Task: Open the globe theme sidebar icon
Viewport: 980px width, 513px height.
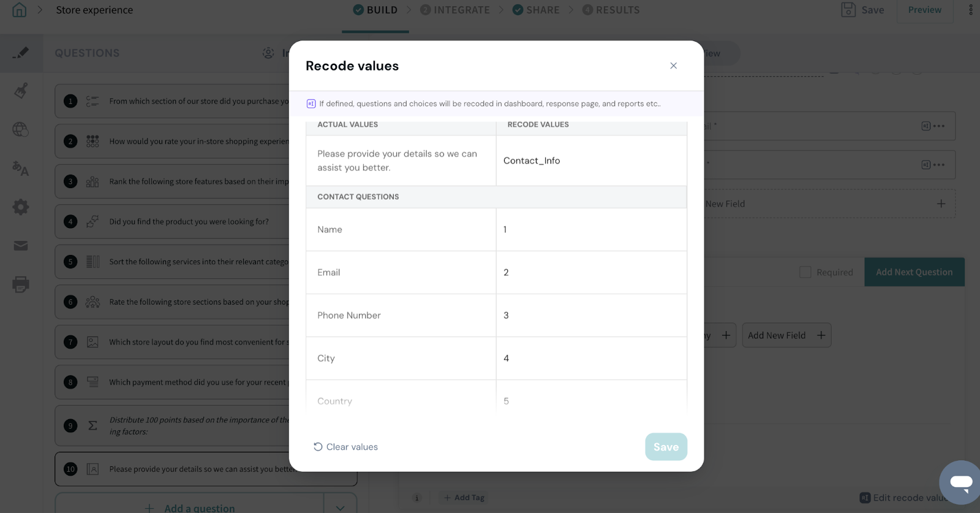Action: pos(21,129)
